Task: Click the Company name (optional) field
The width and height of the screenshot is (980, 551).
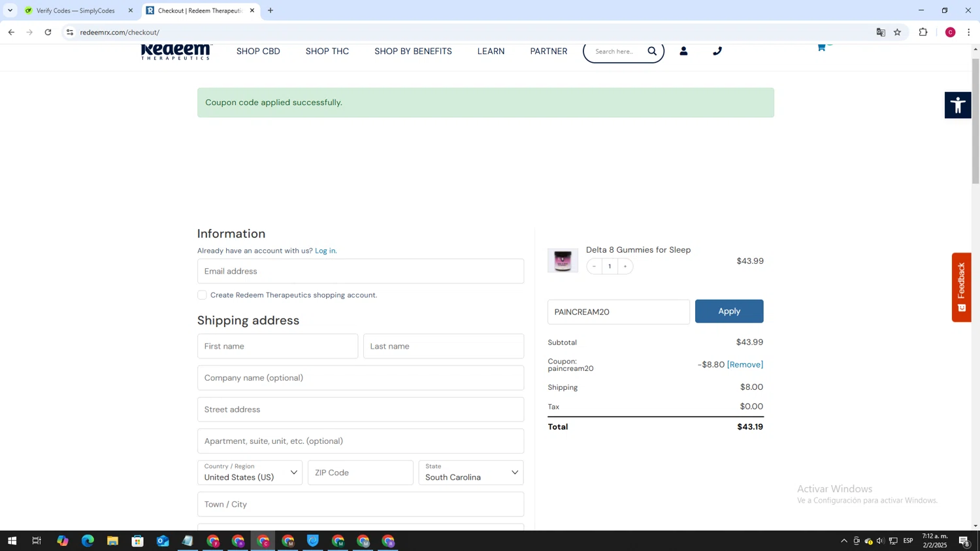Action: click(361, 378)
